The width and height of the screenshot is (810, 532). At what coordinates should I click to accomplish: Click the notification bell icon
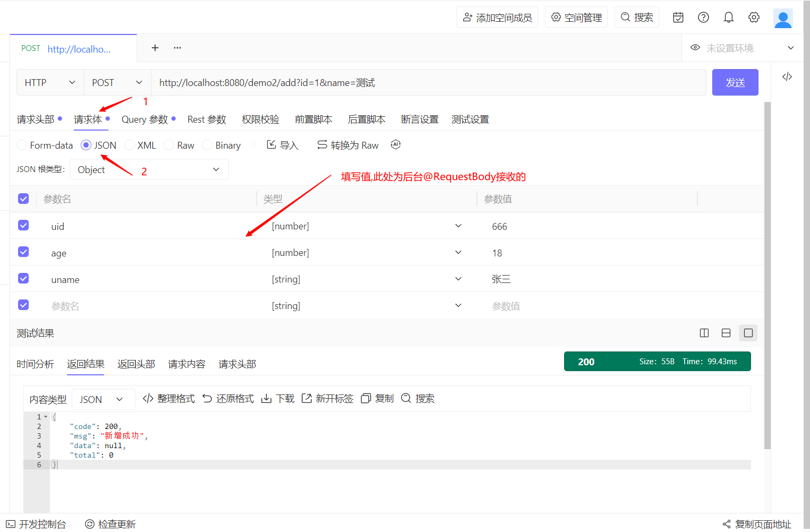point(729,18)
